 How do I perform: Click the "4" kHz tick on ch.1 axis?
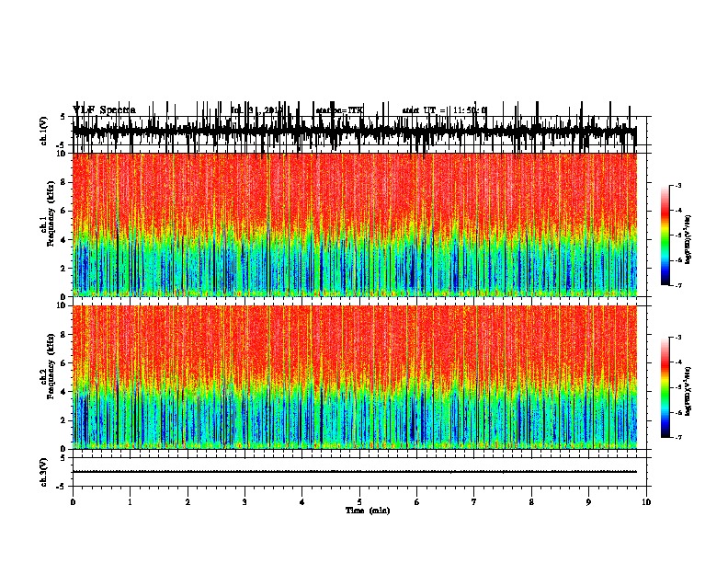click(64, 240)
